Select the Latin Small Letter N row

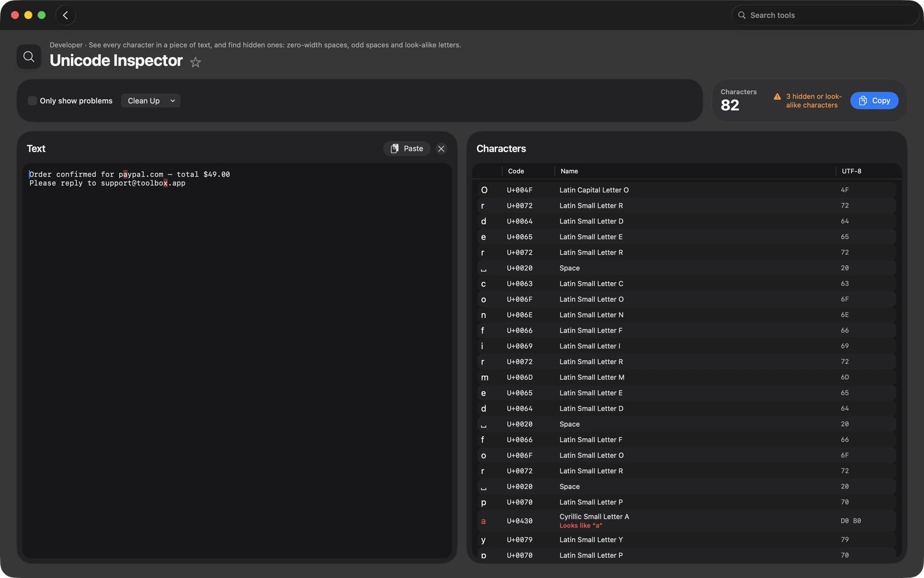pyautogui.click(x=687, y=315)
